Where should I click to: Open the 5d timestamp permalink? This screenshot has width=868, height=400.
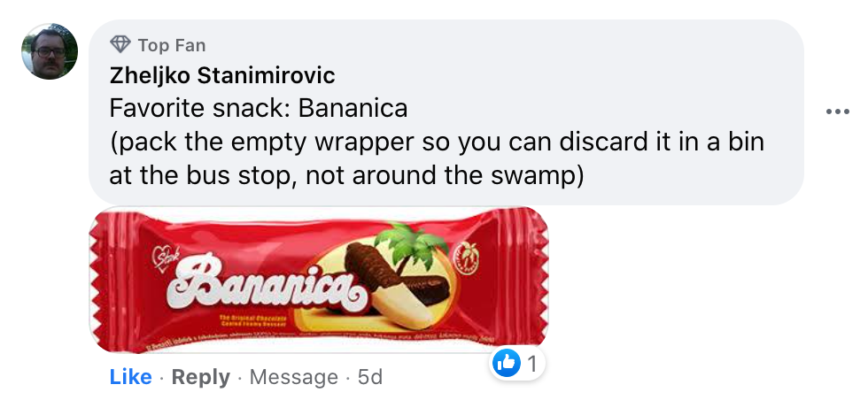(370, 377)
